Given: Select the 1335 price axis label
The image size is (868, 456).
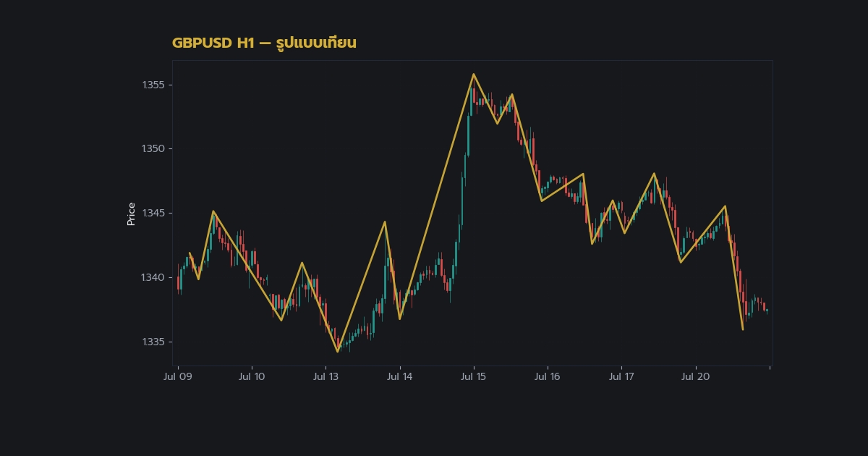Looking at the screenshot, I should (x=153, y=342).
